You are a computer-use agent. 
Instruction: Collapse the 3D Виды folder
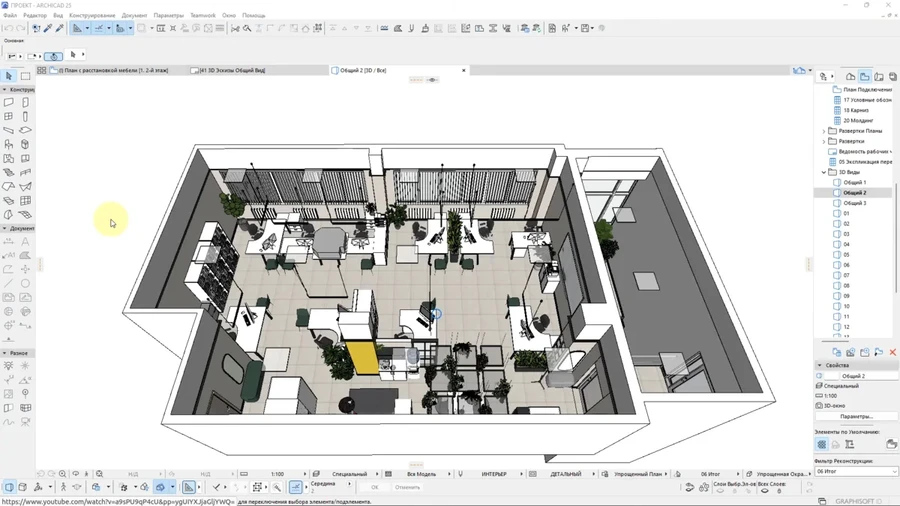[824, 172]
